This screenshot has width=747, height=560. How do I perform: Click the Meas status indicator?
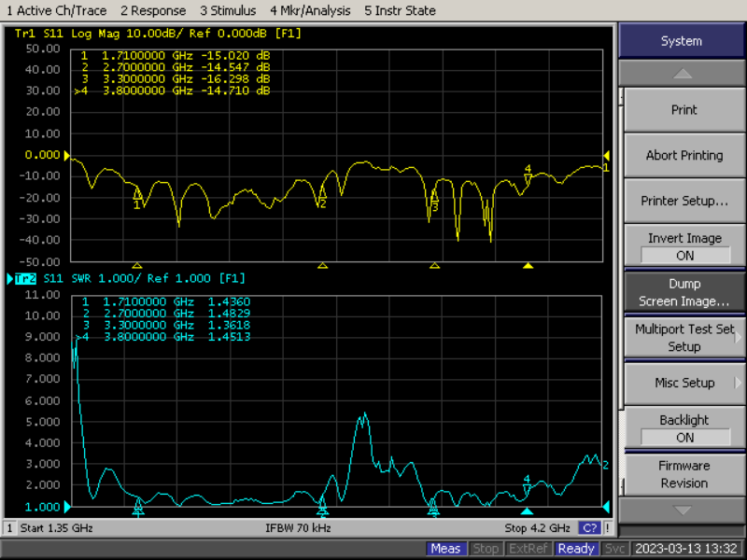coord(445,549)
